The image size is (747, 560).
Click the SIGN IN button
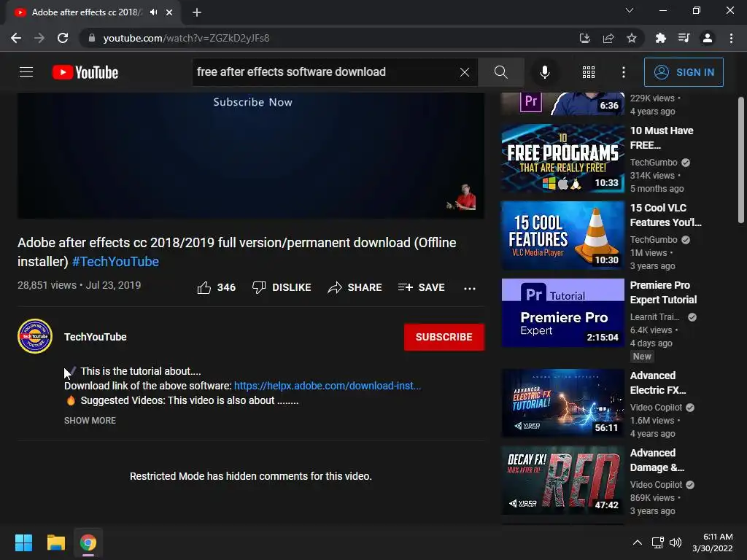683,72
